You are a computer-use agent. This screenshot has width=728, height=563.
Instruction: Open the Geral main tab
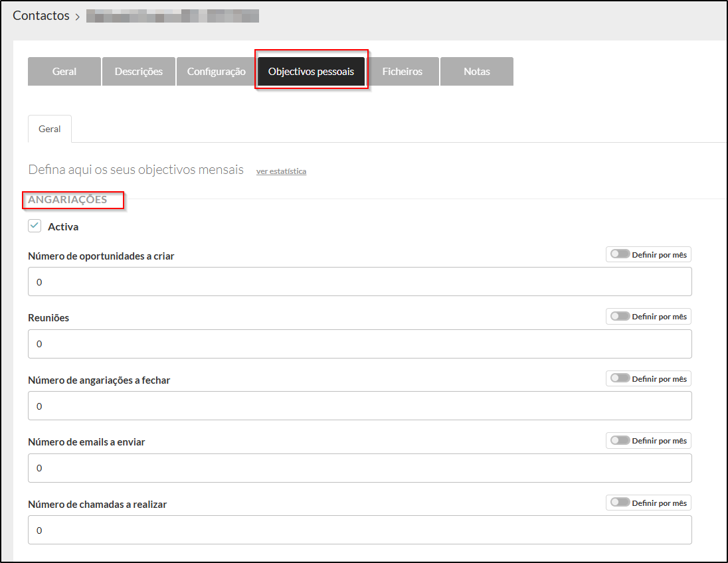pyautogui.click(x=64, y=72)
